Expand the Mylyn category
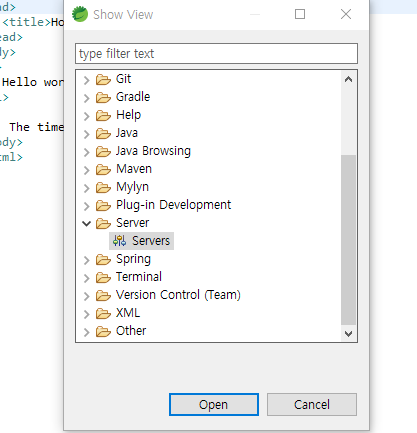 [86, 188]
